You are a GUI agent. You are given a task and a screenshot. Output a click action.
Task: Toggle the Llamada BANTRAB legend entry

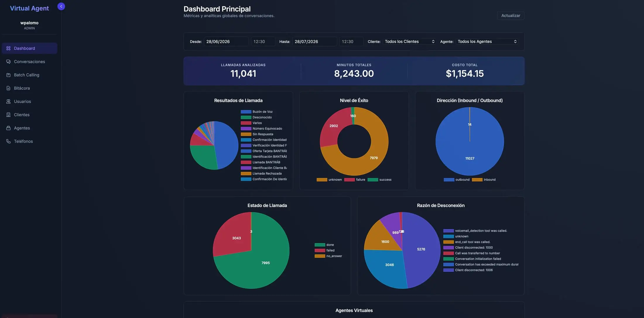pyautogui.click(x=260, y=162)
